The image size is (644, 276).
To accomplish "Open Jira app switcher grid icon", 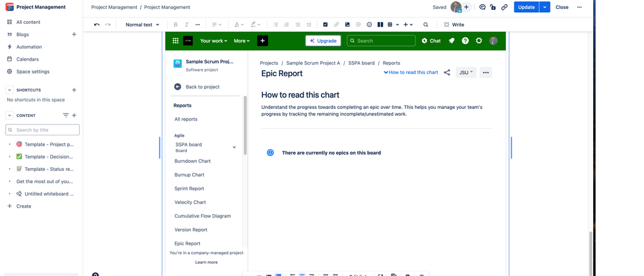I will (x=175, y=41).
